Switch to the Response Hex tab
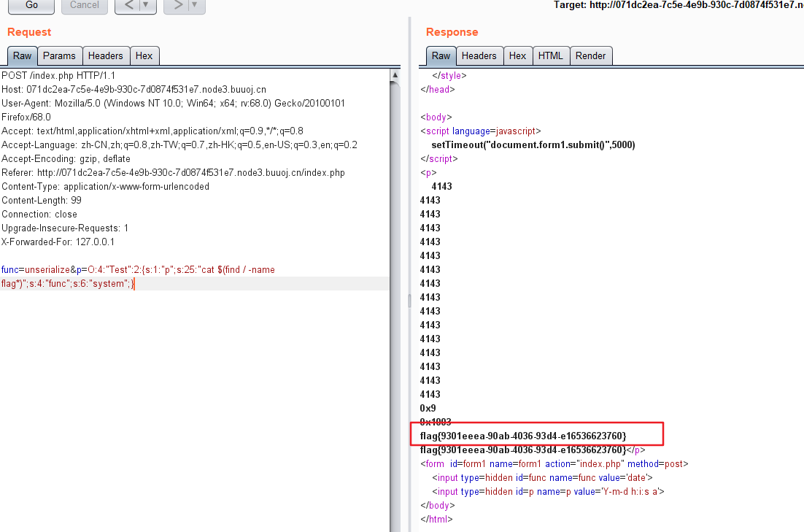 [x=517, y=56]
